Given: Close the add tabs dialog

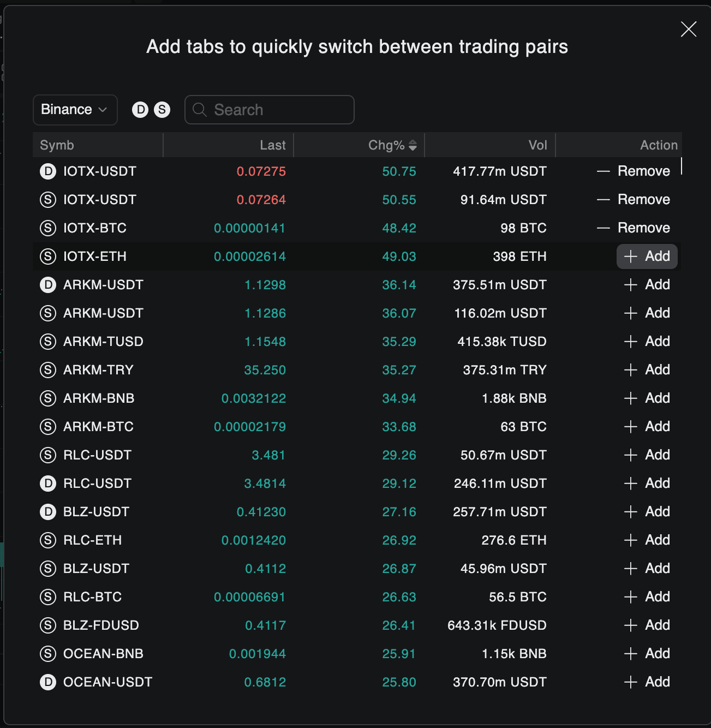Looking at the screenshot, I should [x=689, y=29].
